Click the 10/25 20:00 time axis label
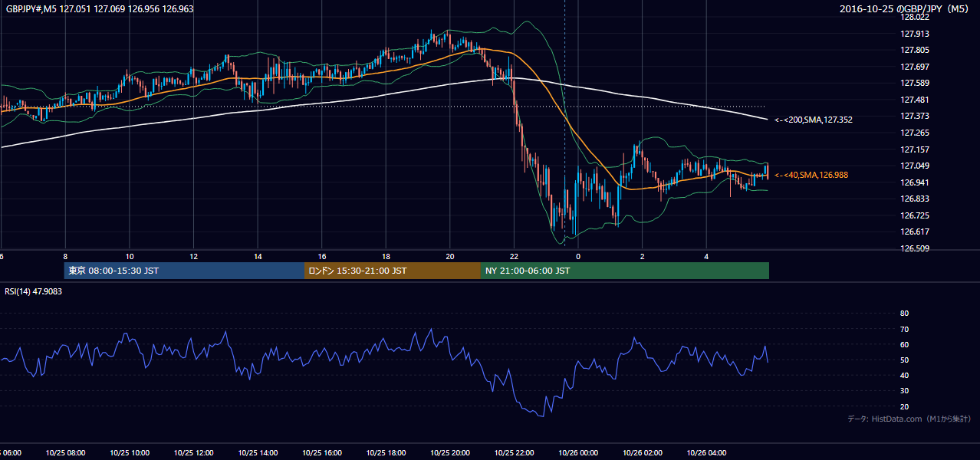The height and width of the screenshot is (460, 980). click(x=450, y=453)
